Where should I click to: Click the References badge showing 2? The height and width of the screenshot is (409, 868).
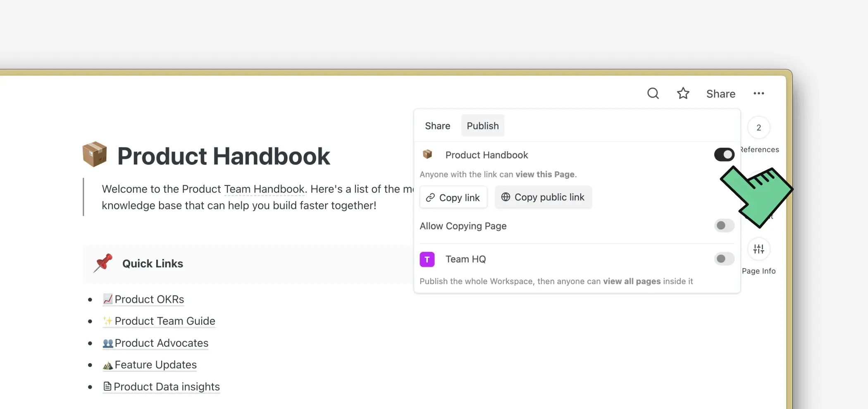tap(759, 128)
